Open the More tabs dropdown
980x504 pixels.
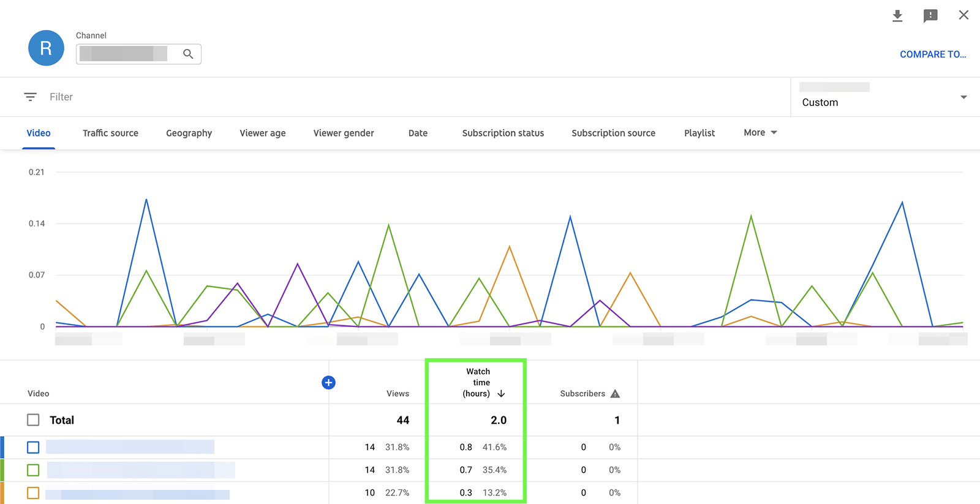pyautogui.click(x=760, y=133)
